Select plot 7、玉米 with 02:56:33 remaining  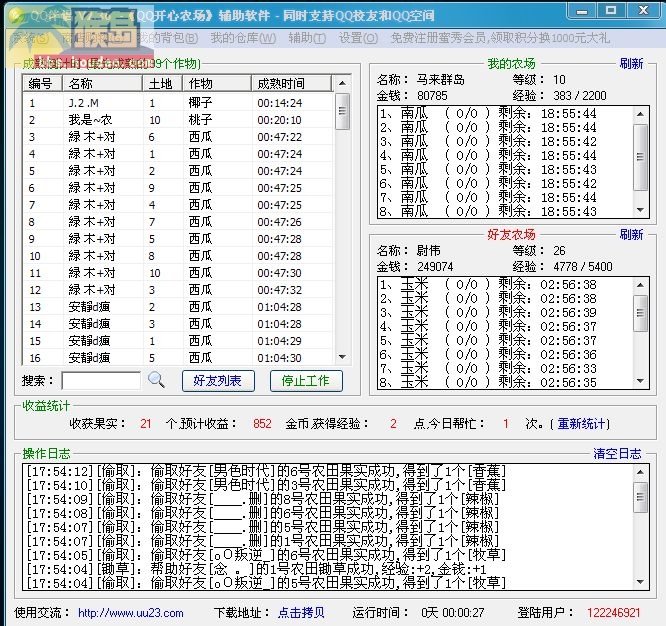coord(505,369)
